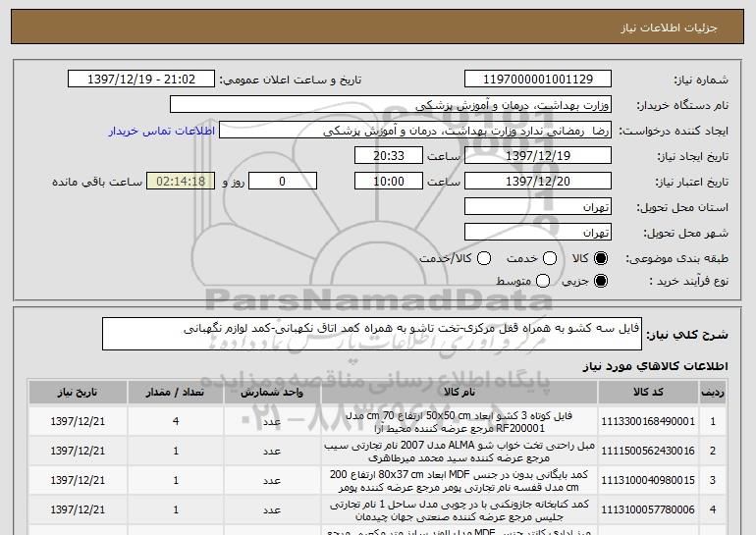This screenshot has height=535, width=756.
Task: Click the کد کالا column header
Action: click(648, 392)
